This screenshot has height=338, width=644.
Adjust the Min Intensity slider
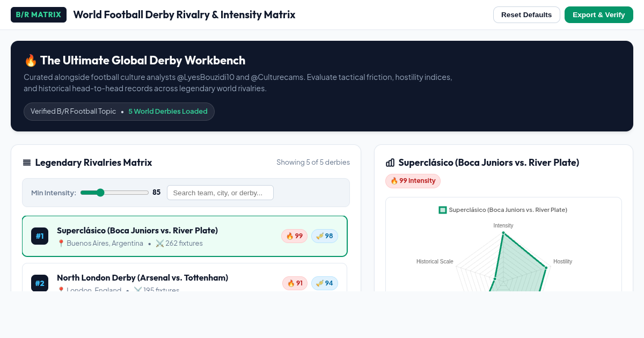(114, 193)
